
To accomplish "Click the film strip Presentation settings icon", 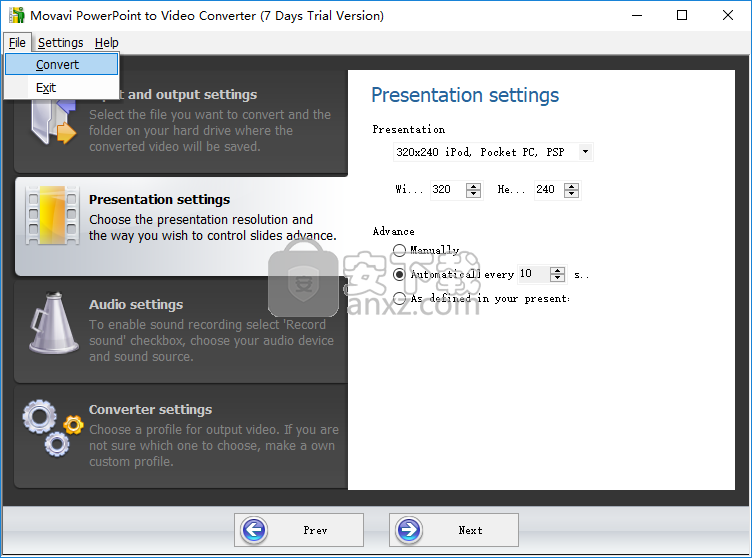I will [x=52, y=215].
